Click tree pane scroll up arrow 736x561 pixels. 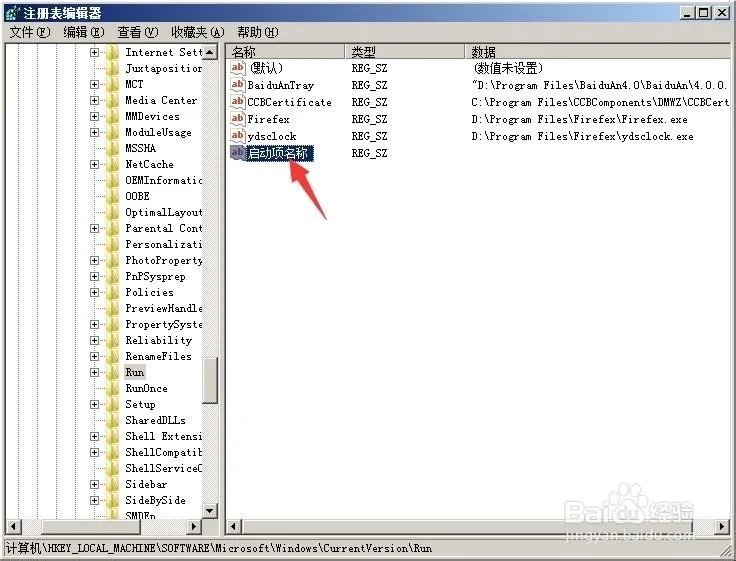pyautogui.click(x=210, y=52)
